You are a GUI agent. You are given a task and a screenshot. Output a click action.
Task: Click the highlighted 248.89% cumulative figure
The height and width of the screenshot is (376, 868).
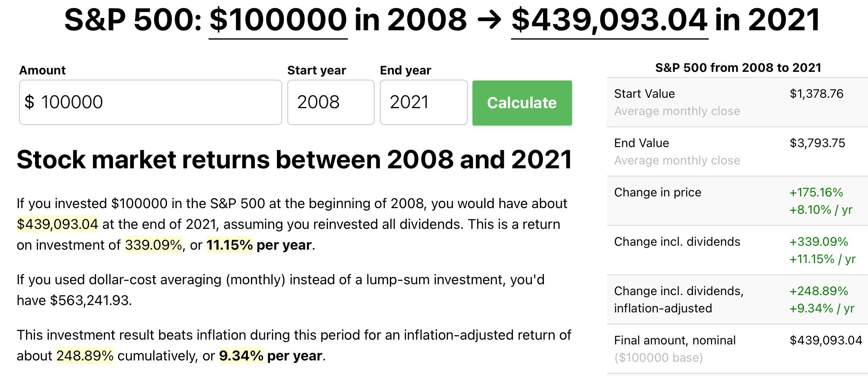[x=85, y=356]
